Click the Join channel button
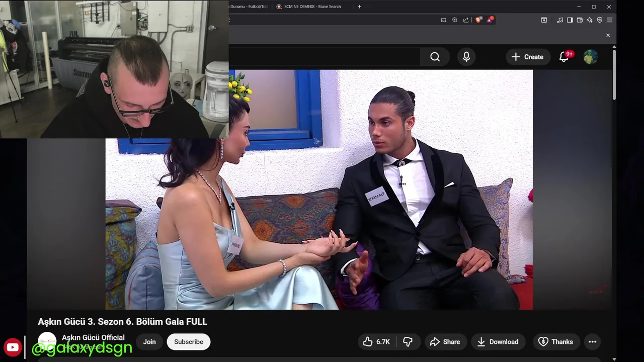 click(149, 342)
